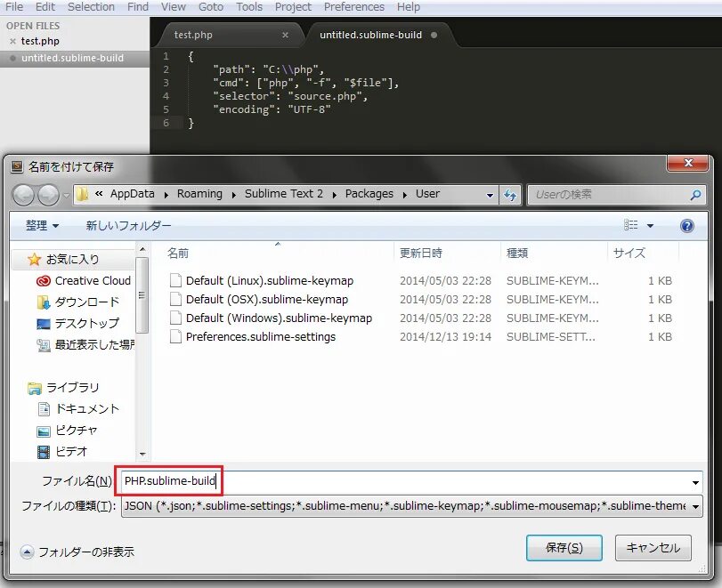Open the 整理 organize menu
Screen dimensions: 722x588
tap(42, 225)
